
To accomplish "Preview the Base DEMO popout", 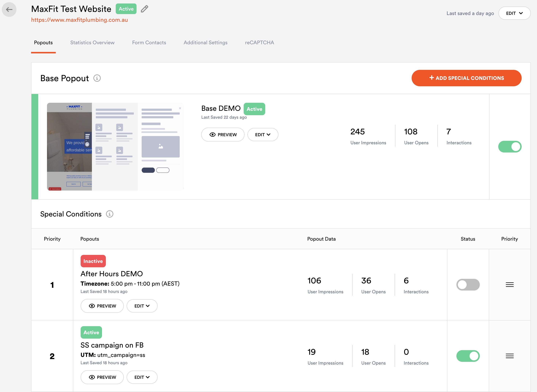I will tap(223, 135).
